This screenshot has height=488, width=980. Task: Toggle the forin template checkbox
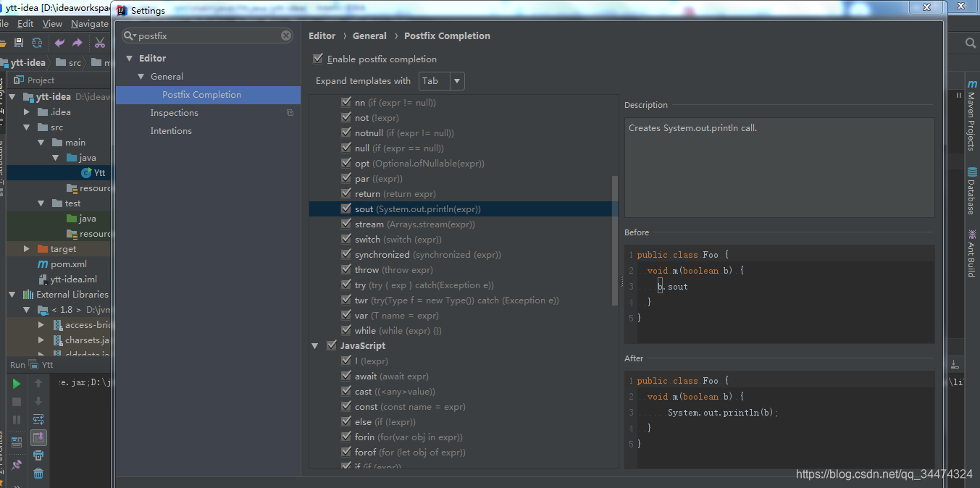pos(346,437)
